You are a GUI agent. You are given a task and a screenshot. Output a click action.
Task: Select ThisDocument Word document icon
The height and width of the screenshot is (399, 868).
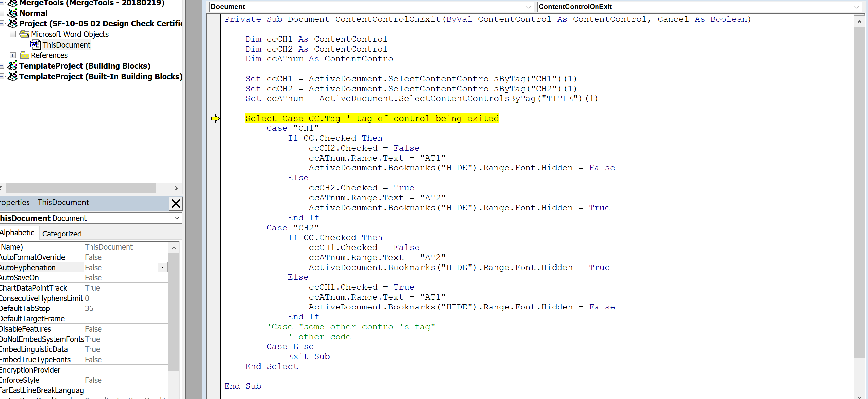coord(35,45)
